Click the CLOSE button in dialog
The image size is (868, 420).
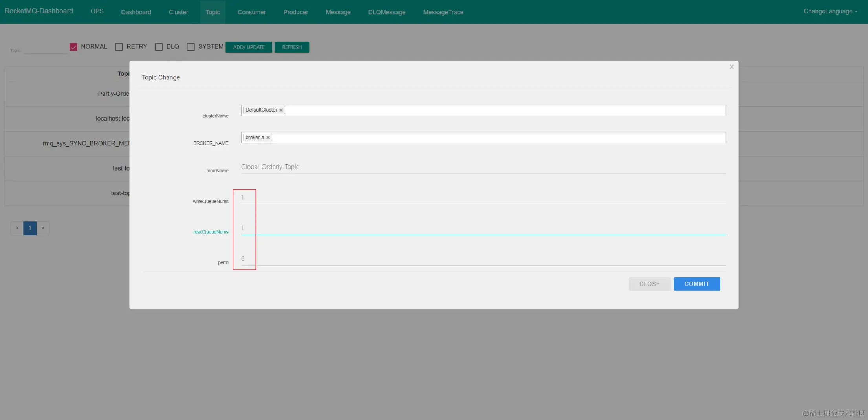click(x=650, y=284)
